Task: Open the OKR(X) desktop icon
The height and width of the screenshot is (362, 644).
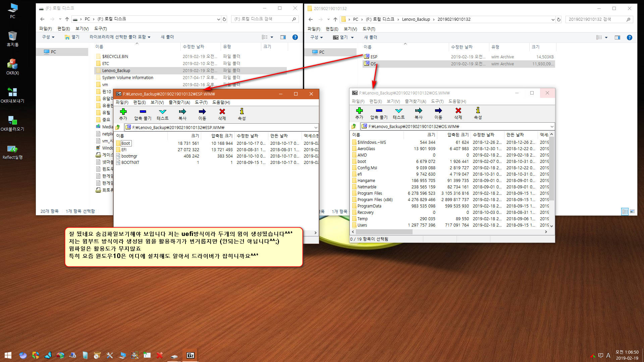Action: [x=12, y=67]
